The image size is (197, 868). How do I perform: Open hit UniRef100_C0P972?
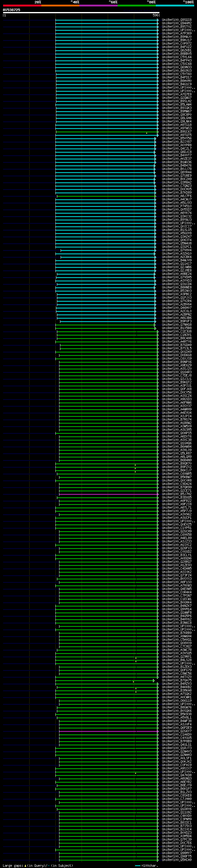click(177, 43)
